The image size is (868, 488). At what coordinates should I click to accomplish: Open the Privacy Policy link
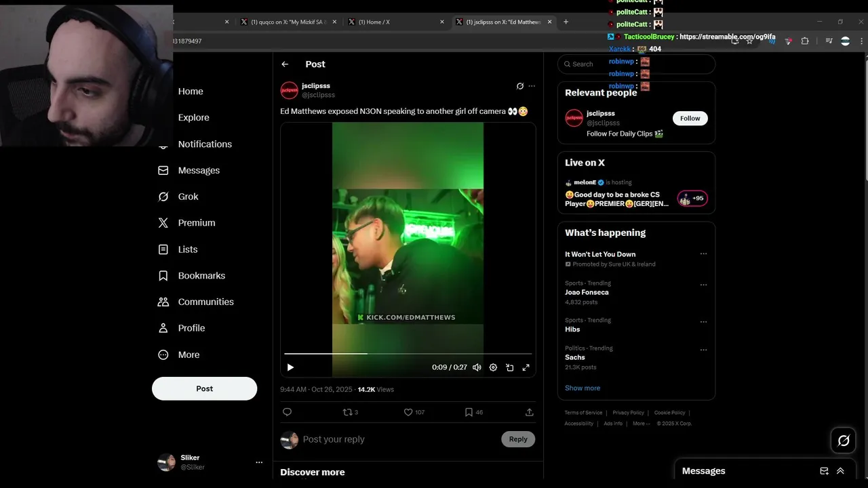(x=628, y=413)
